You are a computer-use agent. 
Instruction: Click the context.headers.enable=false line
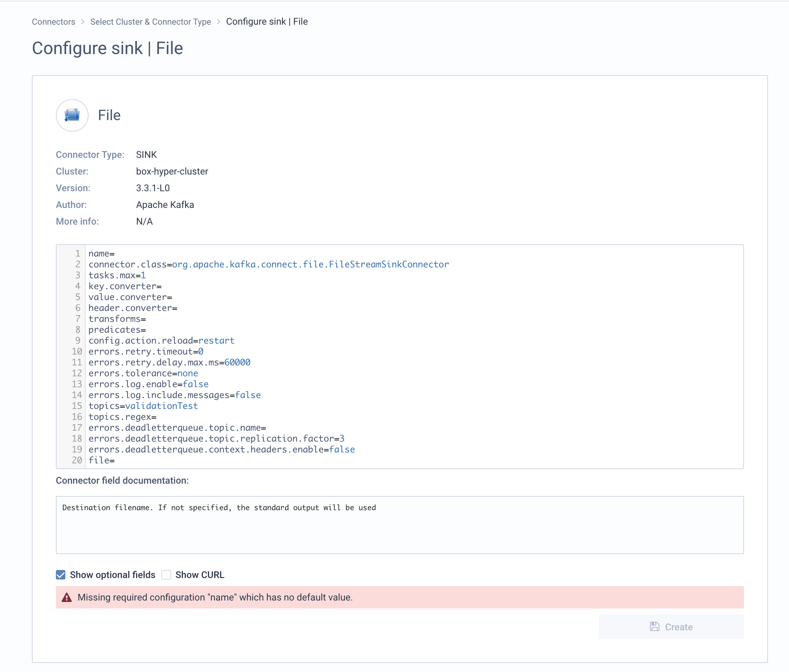(222, 449)
